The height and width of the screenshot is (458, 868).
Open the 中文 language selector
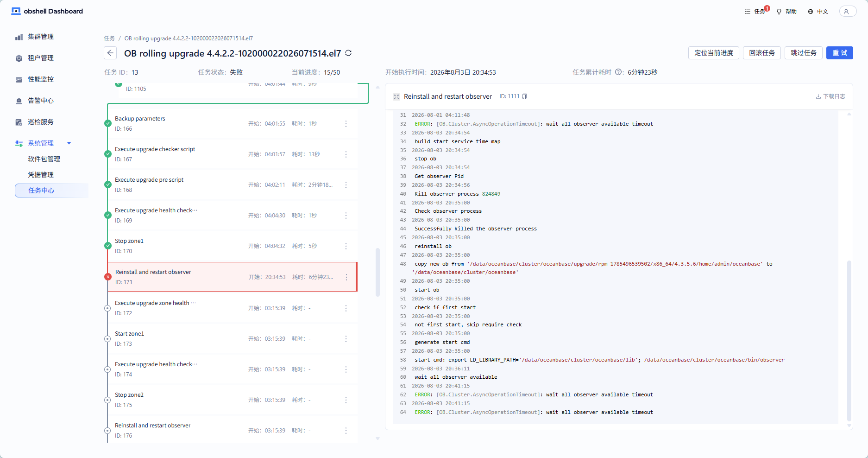tap(818, 11)
